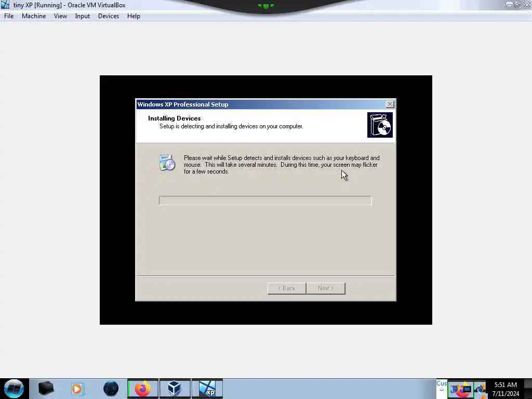Screen dimensions: 532x399
Task: Open the Devices menu
Action: [109, 16]
